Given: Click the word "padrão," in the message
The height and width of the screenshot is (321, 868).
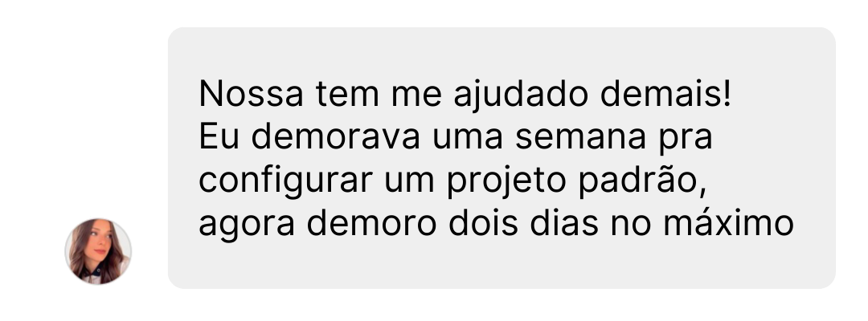Looking at the screenshot, I should [643, 180].
